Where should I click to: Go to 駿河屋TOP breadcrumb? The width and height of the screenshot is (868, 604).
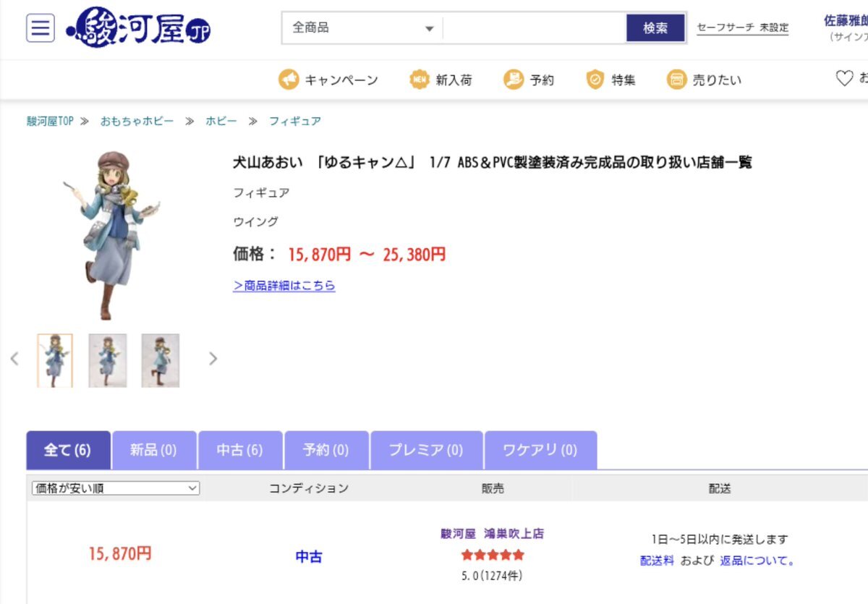[x=50, y=121]
